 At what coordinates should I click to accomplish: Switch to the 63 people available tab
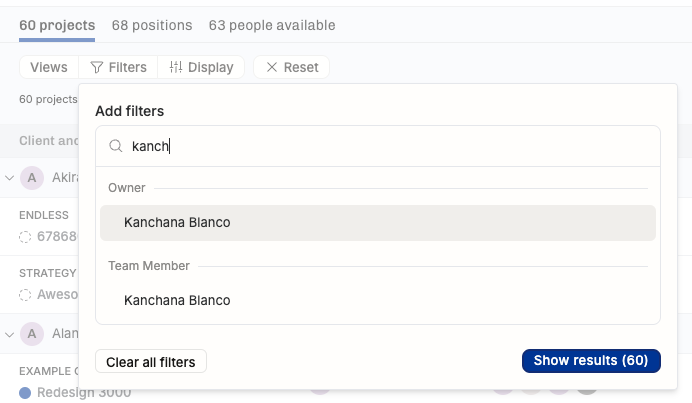272,25
